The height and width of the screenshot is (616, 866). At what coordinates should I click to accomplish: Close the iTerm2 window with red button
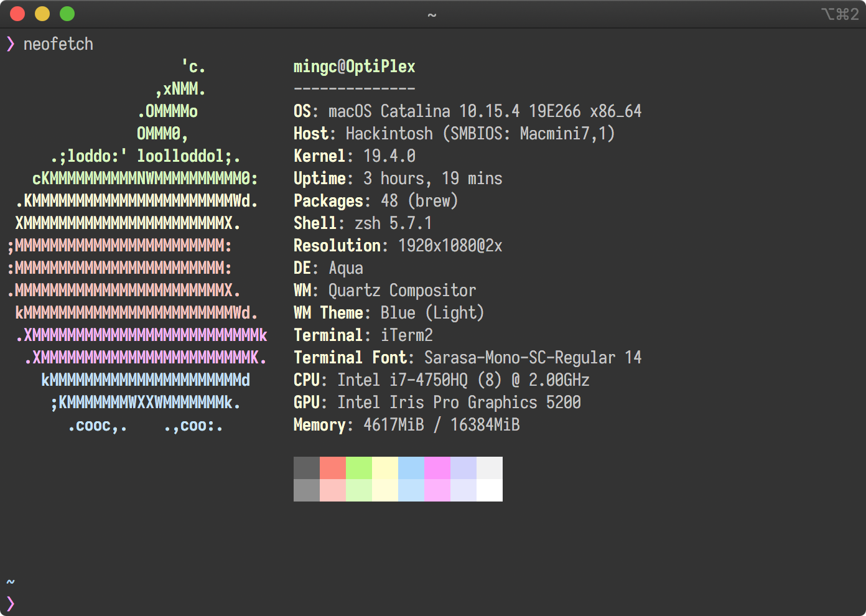17,14
